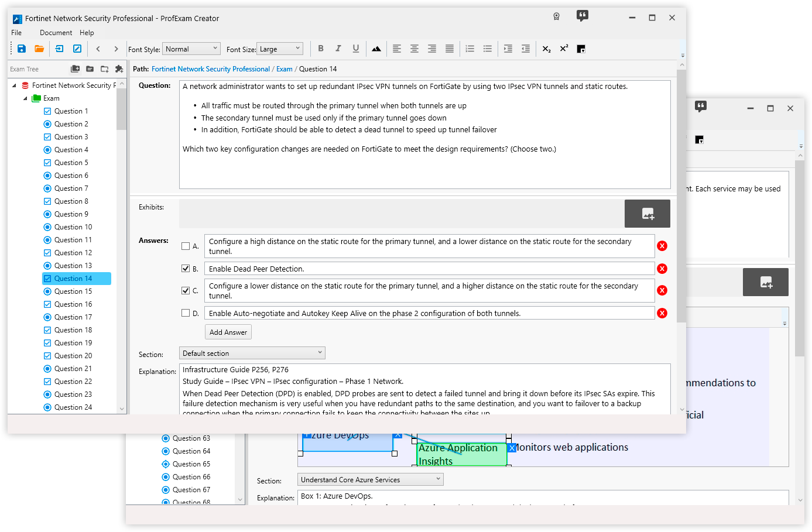The image size is (812, 532).
Task: Click the Exam link in the path
Action: (x=285, y=69)
